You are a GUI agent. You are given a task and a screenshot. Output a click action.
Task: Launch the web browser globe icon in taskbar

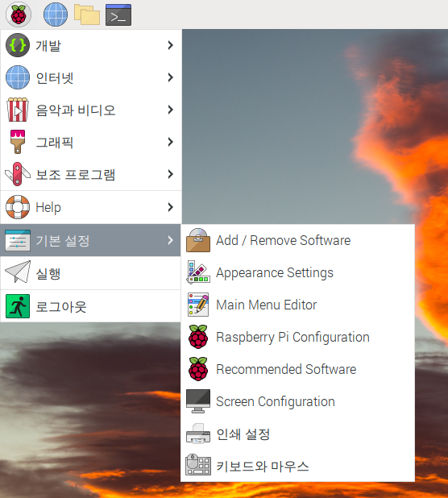point(56,15)
